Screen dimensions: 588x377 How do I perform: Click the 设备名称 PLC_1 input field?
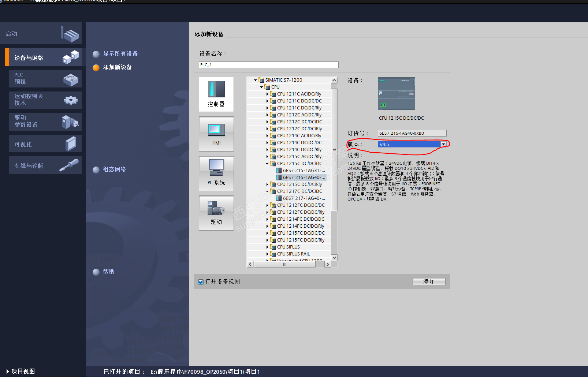click(x=269, y=65)
